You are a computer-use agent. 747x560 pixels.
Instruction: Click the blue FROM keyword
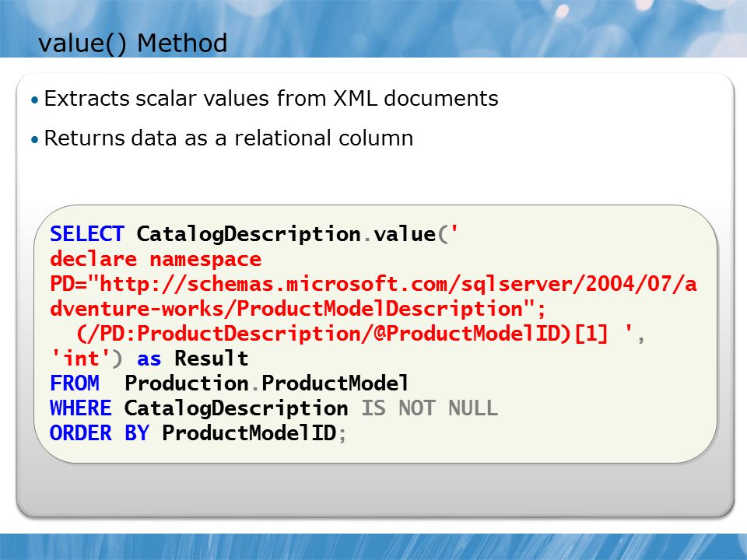pos(75,383)
